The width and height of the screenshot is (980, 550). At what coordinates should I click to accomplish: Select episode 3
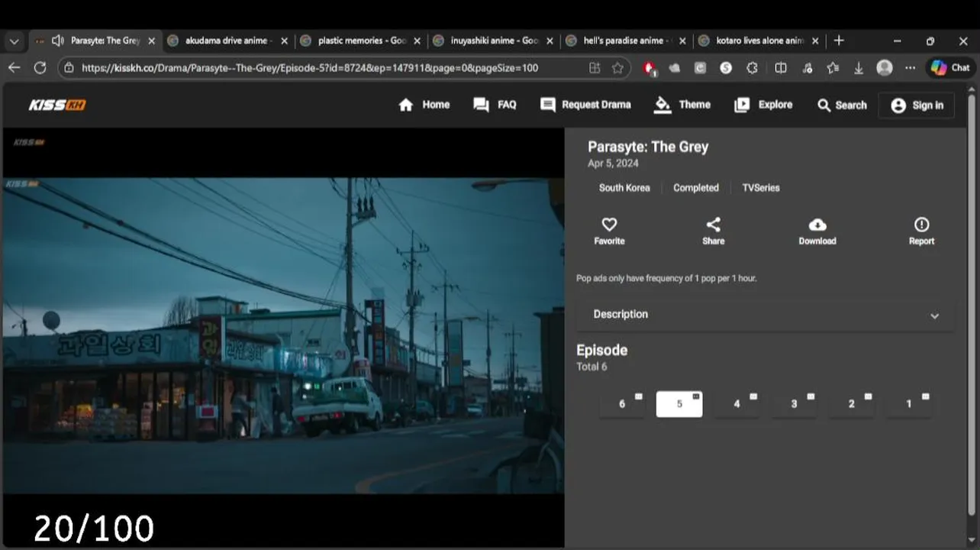pos(794,404)
